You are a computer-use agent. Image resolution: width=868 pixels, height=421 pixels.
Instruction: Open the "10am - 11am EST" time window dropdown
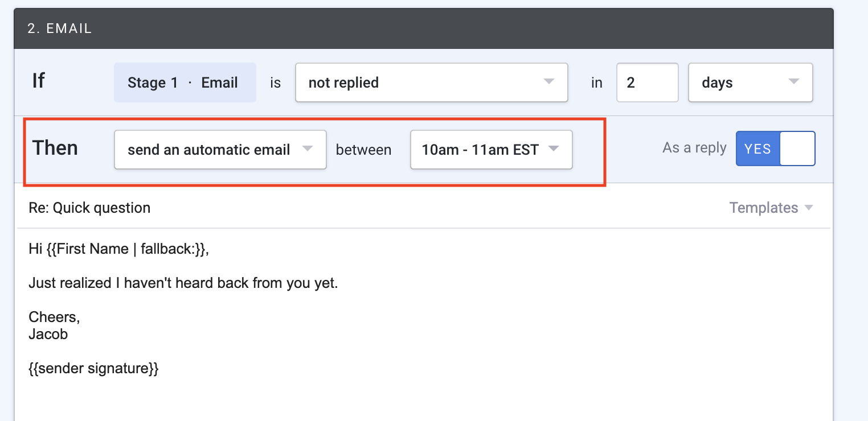pyautogui.click(x=490, y=150)
